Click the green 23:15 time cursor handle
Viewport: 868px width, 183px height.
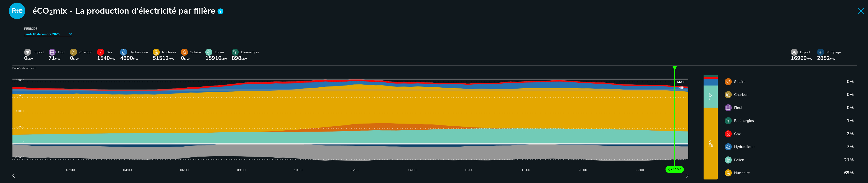tap(674, 169)
